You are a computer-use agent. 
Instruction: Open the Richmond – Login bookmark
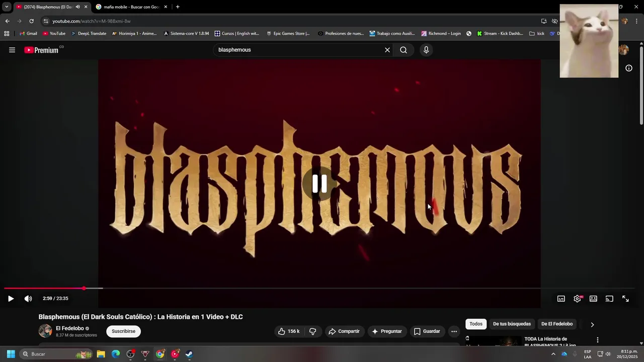point(441,34)
